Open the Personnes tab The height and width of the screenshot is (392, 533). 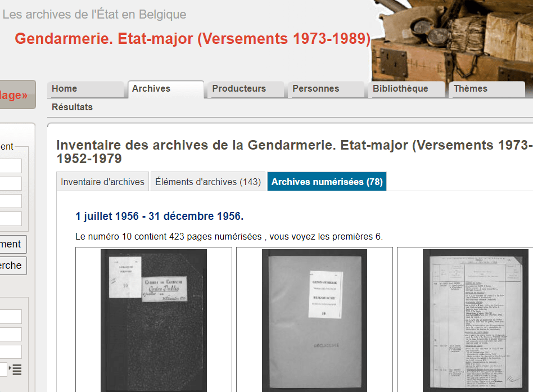pyautogui.click(x=326, y=89)
